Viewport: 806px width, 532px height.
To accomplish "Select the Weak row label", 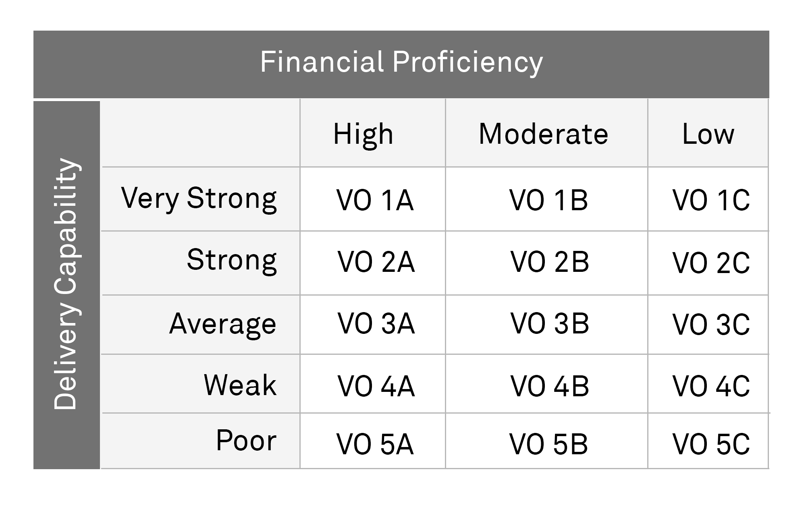I will tap(240, 385).
